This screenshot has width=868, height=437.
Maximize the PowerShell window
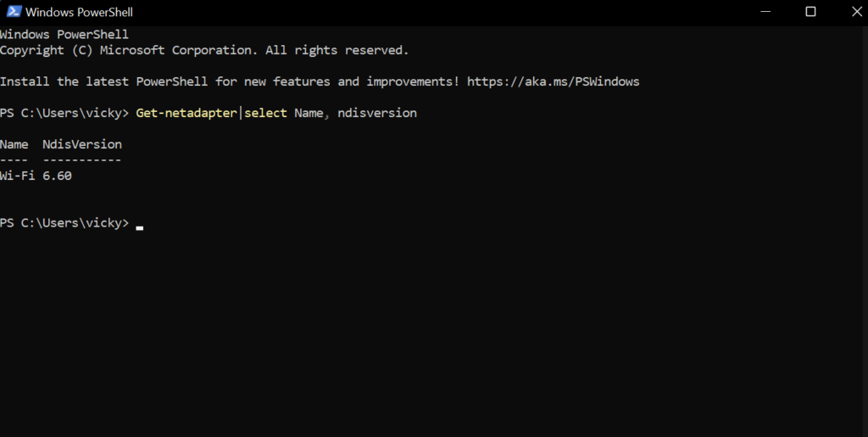pos(810,12)
